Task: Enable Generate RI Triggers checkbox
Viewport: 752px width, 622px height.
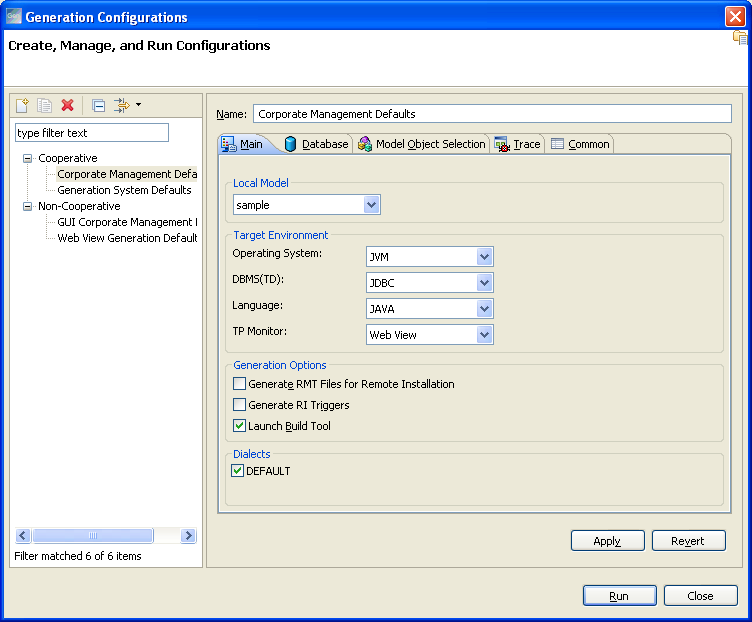Action: [x=239, y=405]
